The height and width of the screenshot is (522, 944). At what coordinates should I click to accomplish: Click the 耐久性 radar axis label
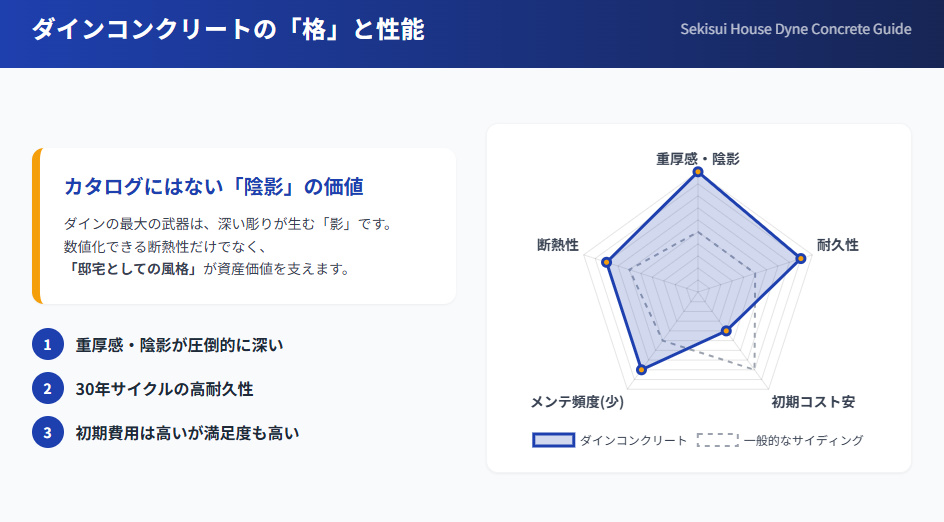click(x=838, y=245)
